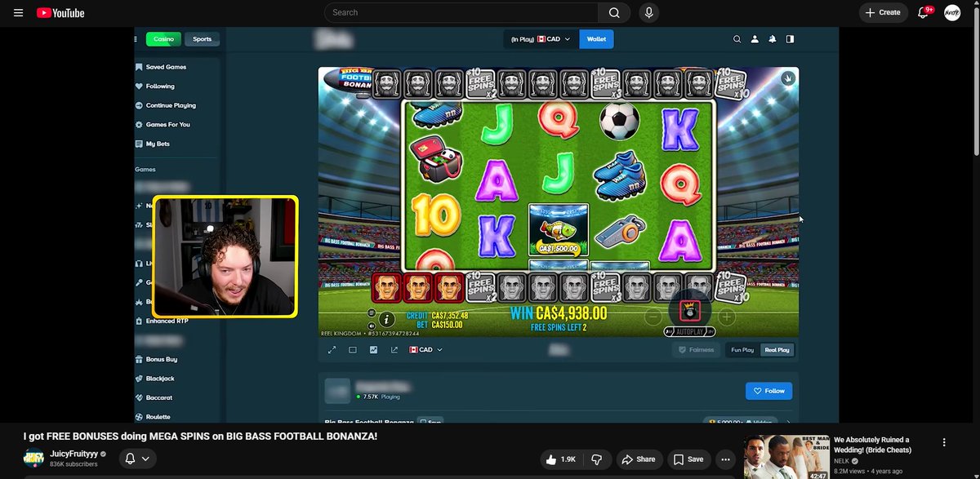The image size is (980, 479).
Task: Collapse the game with the top-right arrow
Action: click(788, 78)
